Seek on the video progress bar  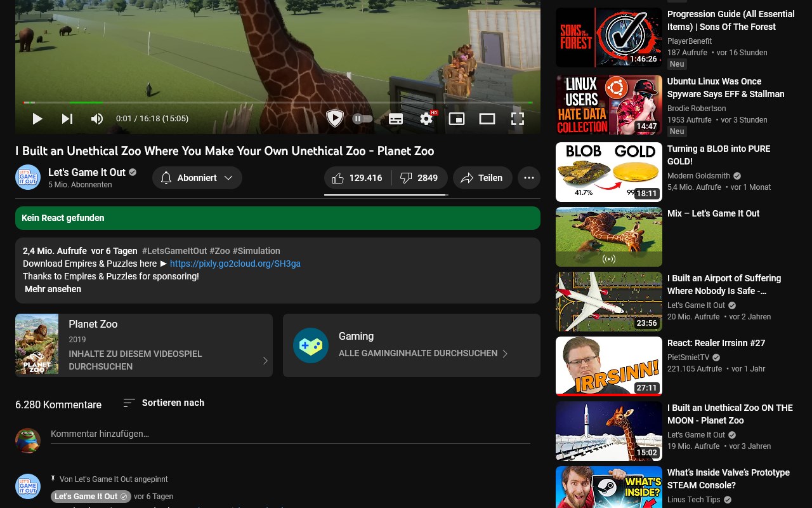click(x=278, y=102)
